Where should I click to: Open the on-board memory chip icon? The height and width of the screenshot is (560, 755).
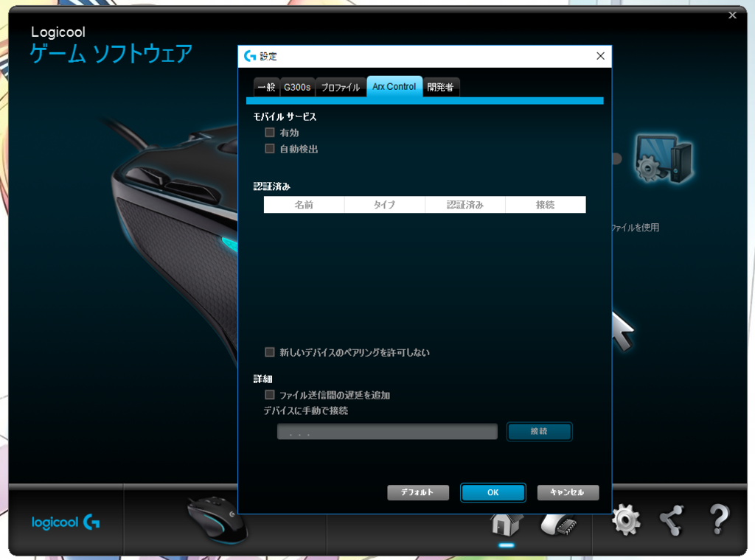[559, 525]
